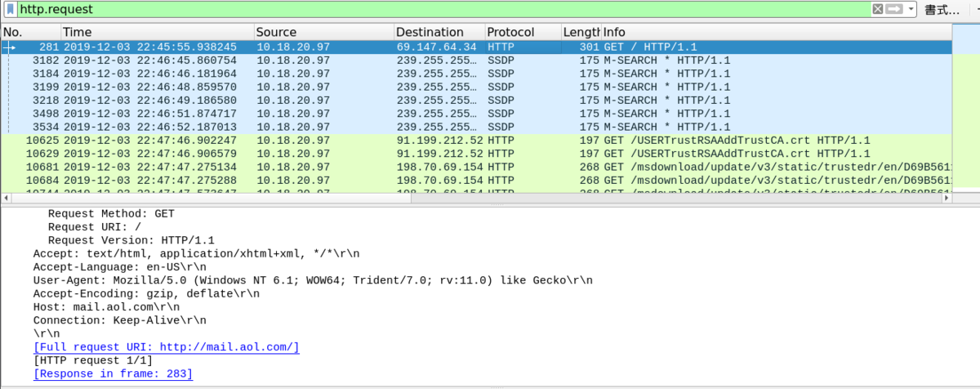Click the Request URI: / line
The height and width of the screenshot is (389, 980).
point(95,227)
